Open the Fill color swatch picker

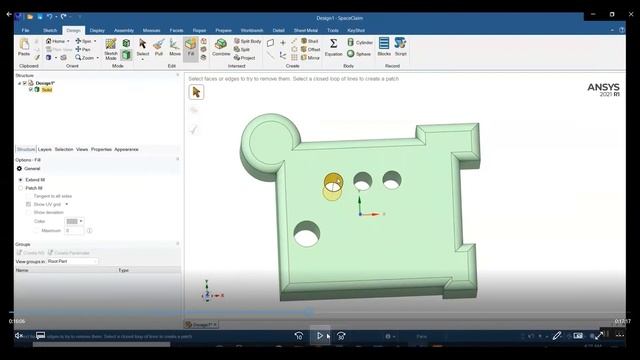point(74,221)
